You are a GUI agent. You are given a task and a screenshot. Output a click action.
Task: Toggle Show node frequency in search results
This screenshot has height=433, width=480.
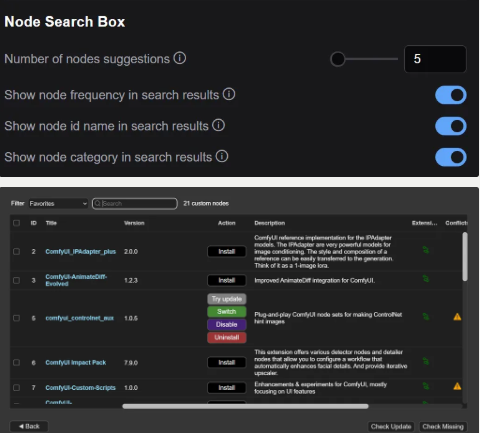coord(451,95)
